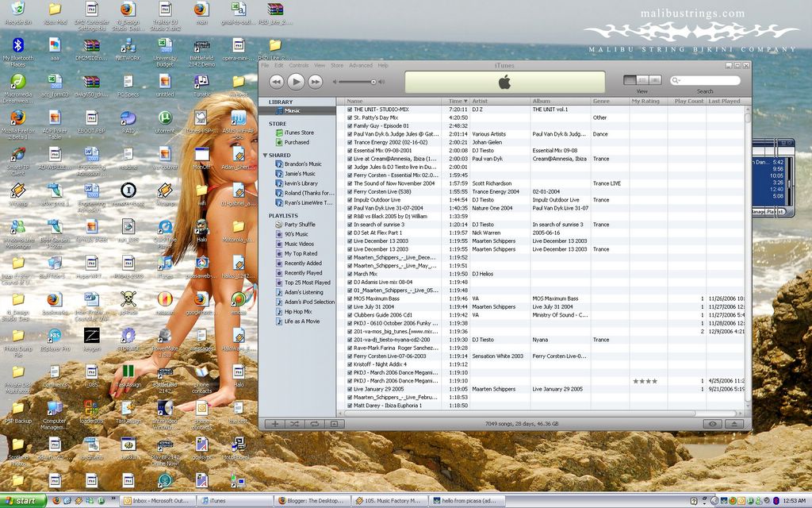812x508 pixels.
Task: Open the Purchased list in the sidebar
Action: coord(297,142)
